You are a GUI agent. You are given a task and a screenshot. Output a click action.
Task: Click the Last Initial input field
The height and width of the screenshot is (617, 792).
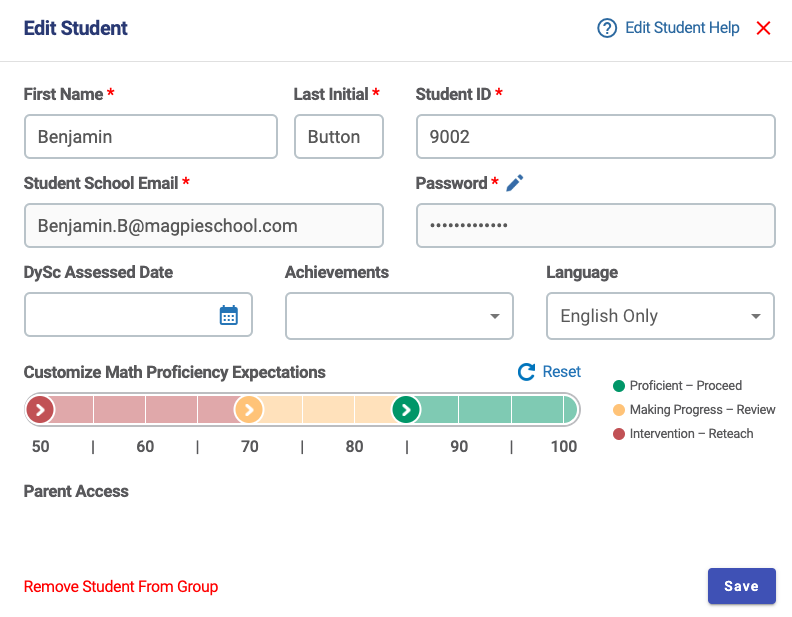pos(339,136)
